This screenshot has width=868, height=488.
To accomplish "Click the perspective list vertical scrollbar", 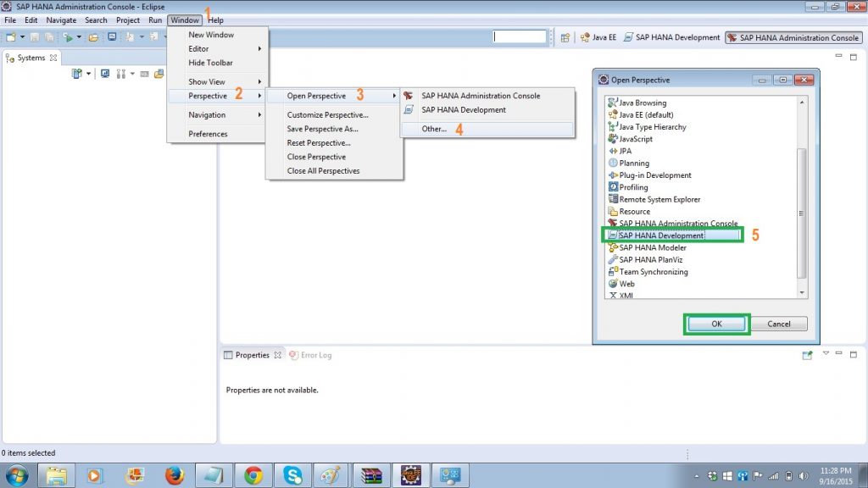I will click(x=802, y=213).
